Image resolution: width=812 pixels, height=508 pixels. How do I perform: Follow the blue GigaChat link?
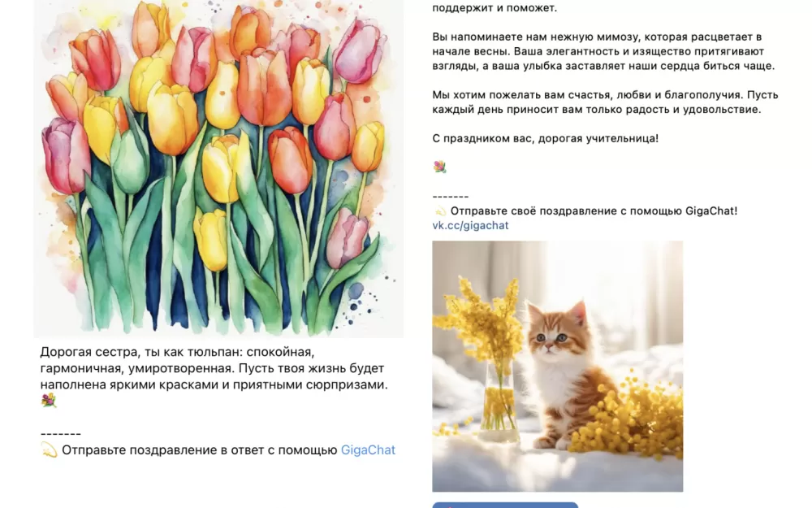368,450
